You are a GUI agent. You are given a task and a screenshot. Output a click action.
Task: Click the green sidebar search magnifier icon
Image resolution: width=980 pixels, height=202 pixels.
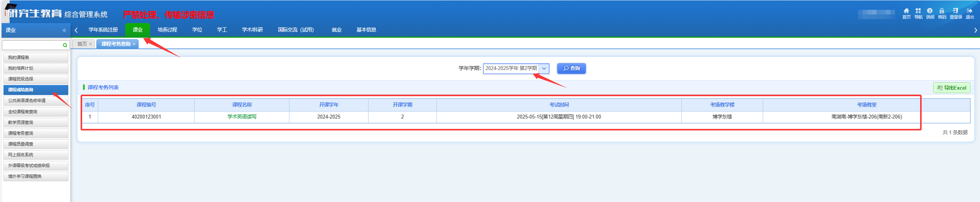65,45
